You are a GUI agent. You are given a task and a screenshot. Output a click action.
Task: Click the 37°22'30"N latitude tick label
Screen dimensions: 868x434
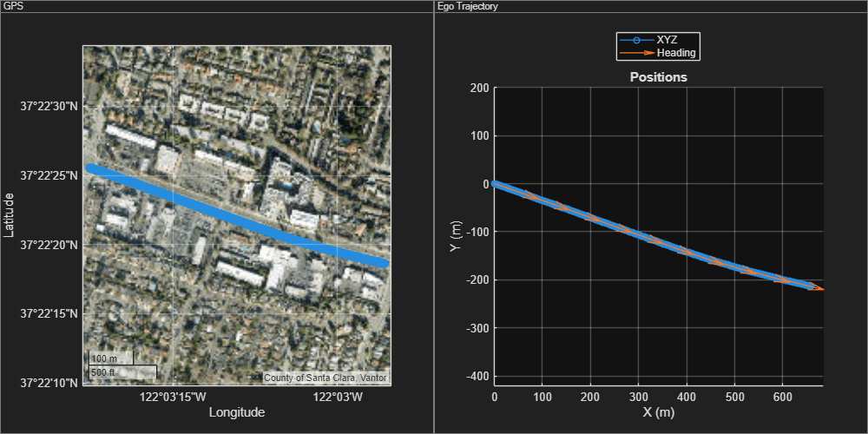tap(49, 106)
